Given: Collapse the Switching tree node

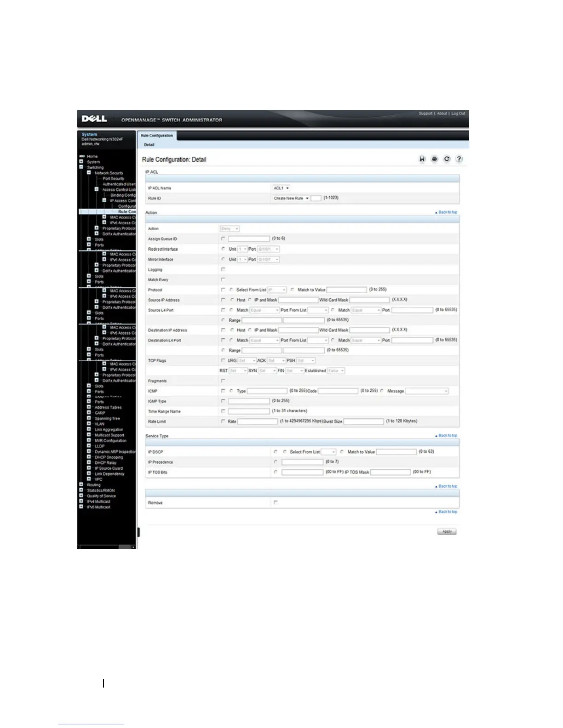Looking at the screenshot, I should (x=81, y=167).
